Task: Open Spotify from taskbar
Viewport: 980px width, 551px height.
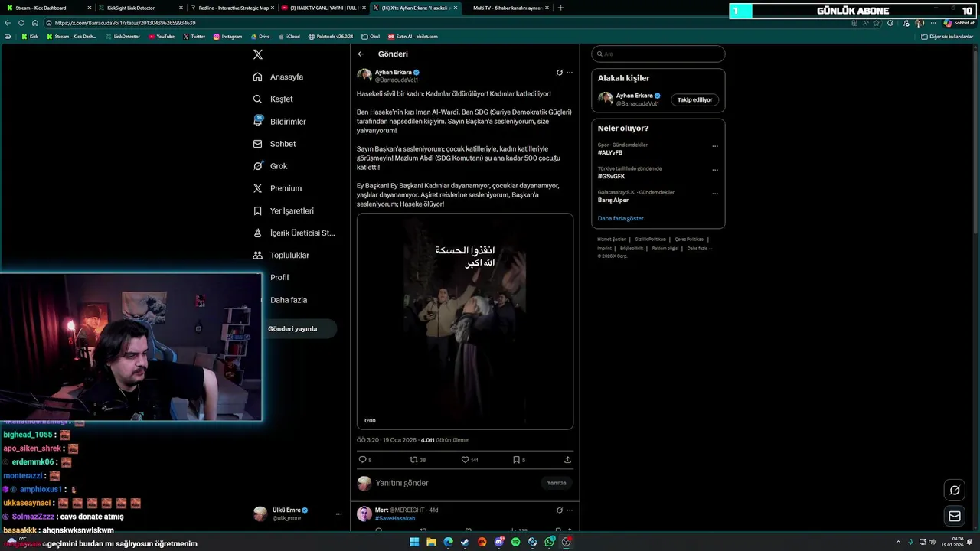Action: pos(515,542)
